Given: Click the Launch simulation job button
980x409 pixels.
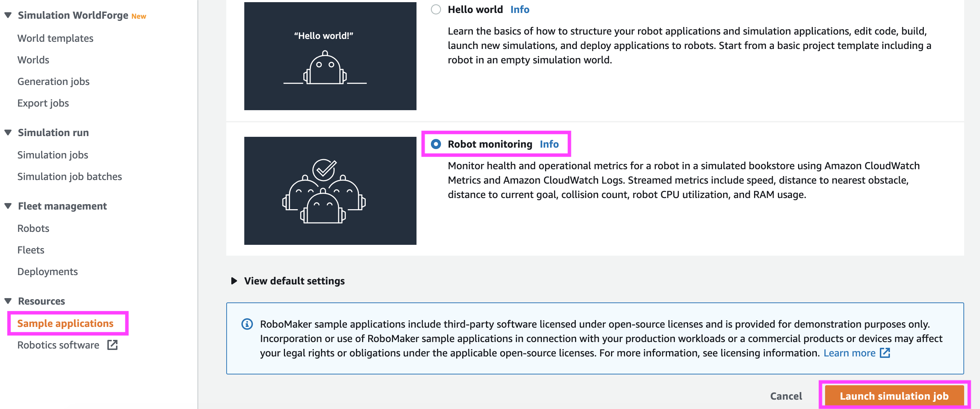Looking at the screenshot, I should click(894, 396).
